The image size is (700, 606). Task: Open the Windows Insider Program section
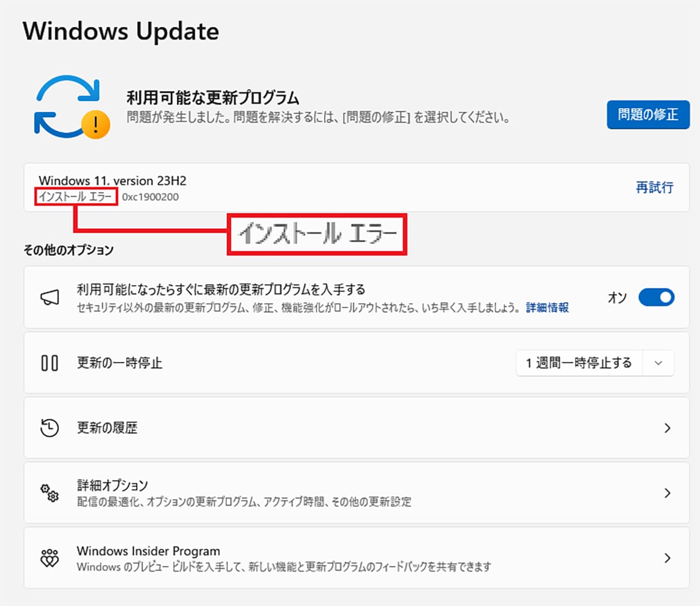tap(668, 558)
